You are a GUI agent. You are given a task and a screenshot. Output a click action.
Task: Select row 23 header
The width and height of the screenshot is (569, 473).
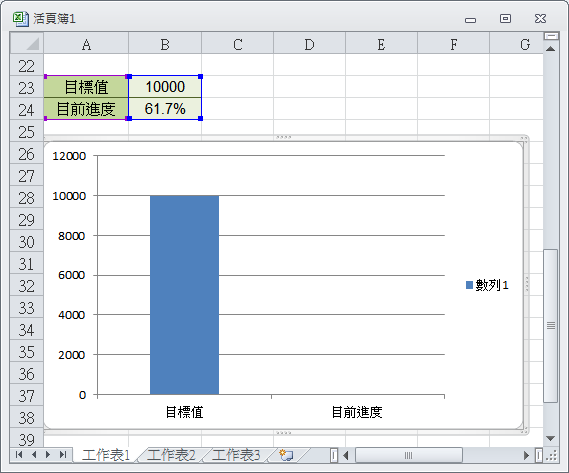(26, 87)
